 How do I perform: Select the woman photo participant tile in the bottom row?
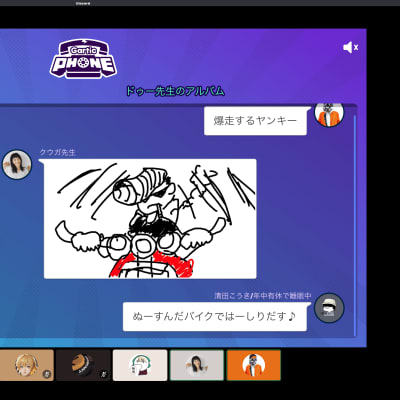click(x=197, y=365)
